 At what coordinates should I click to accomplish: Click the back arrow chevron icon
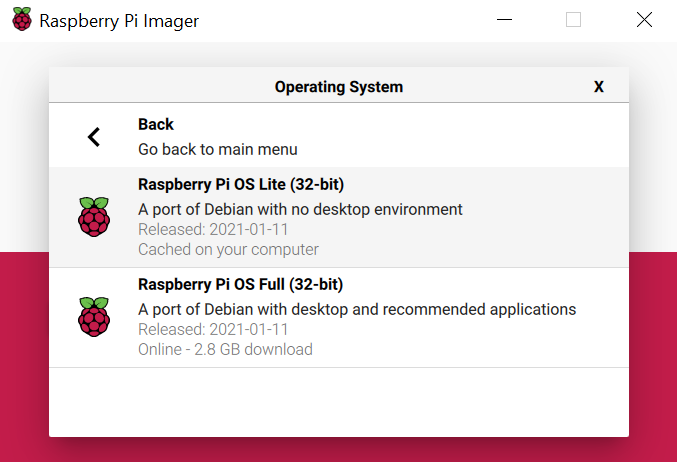coord(94,137)
